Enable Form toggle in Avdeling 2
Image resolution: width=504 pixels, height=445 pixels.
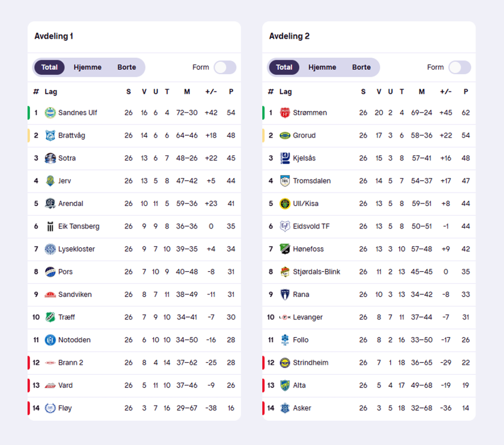tap(460, 67)
